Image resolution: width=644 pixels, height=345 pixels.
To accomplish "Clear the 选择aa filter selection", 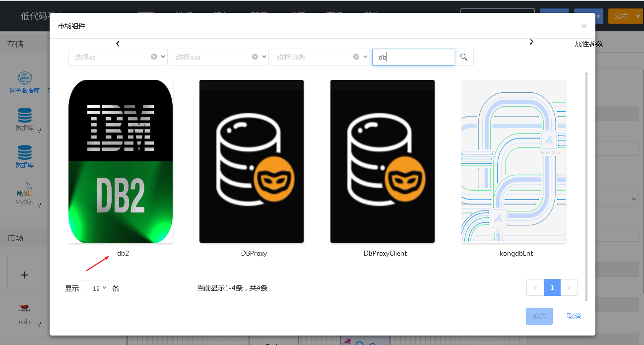I will coord(154,57).
